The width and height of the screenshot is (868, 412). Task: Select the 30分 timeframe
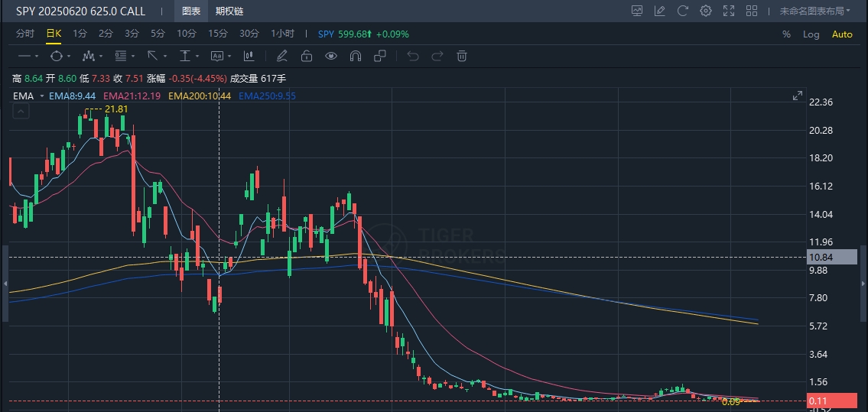249,34
